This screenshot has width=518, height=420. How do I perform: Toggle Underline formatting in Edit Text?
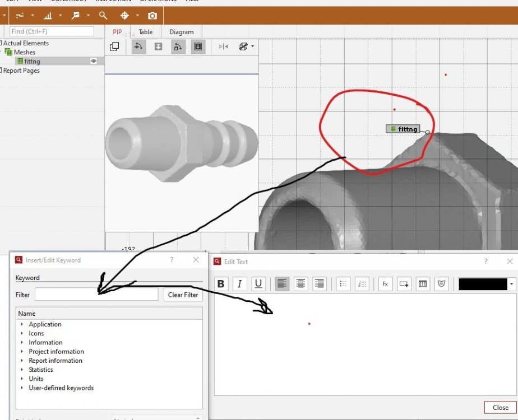pos(258,284)
